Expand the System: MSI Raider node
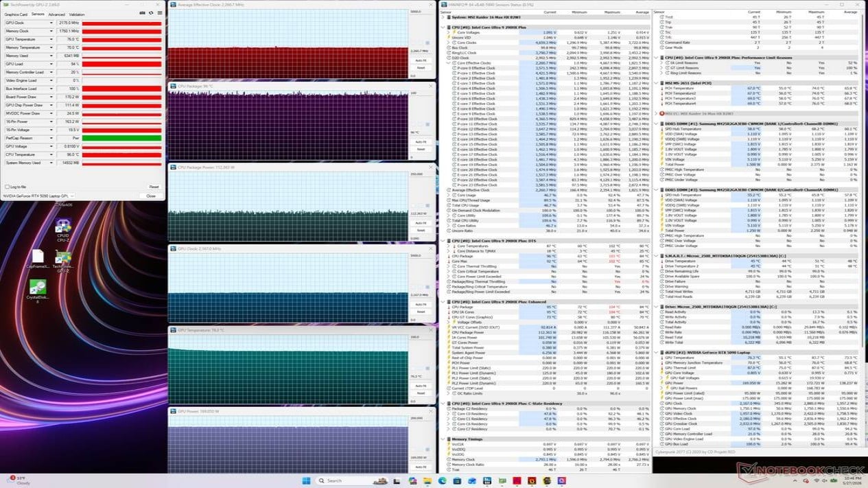The height and width of the screenshot is (488, 868). pos(443,17)
